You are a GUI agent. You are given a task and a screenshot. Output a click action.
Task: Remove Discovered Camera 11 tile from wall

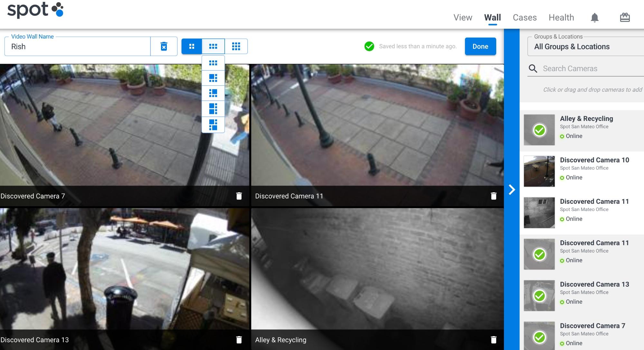[x=494, y=196]
